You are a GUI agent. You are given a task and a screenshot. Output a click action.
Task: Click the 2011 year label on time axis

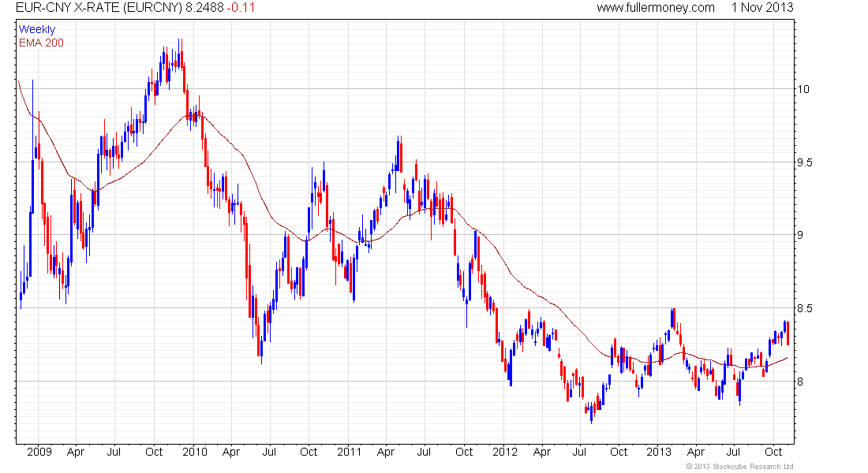pyautogui.click(x=350, y=452)
